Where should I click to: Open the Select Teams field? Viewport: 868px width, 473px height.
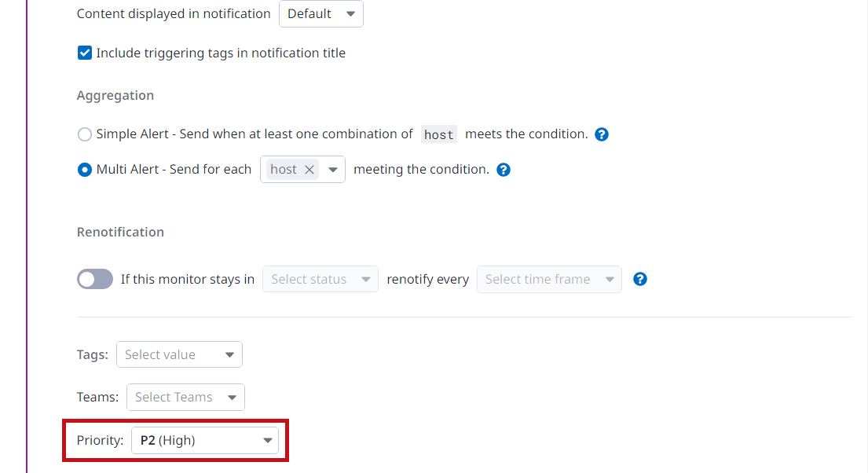(x=185, y=397)
